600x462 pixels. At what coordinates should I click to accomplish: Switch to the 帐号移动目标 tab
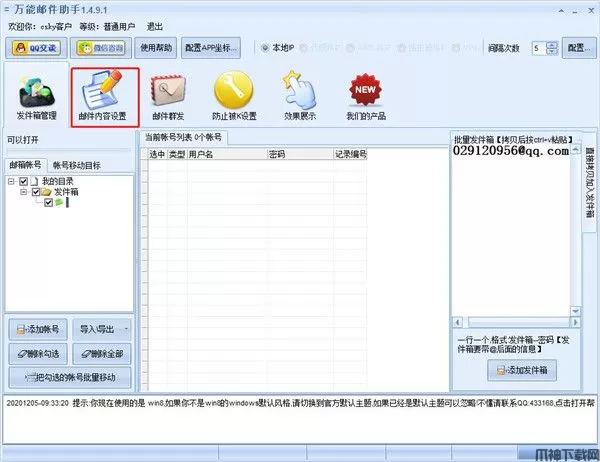(77, 165)
